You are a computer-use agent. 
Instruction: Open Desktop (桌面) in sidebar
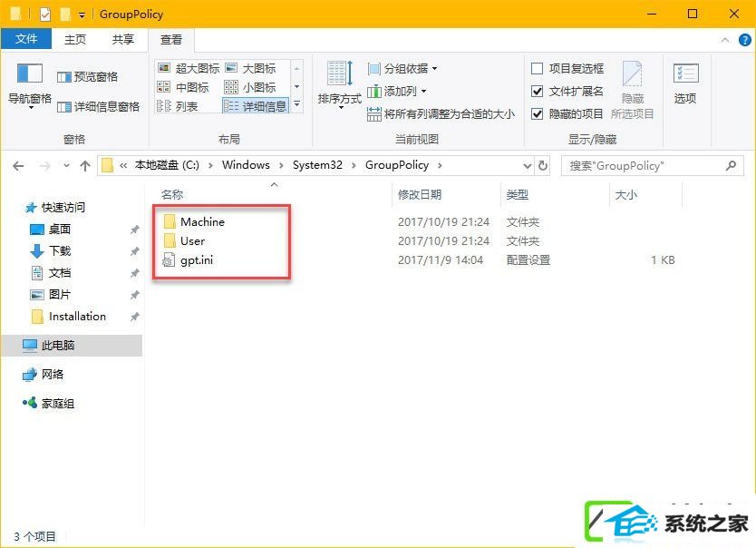51,230
